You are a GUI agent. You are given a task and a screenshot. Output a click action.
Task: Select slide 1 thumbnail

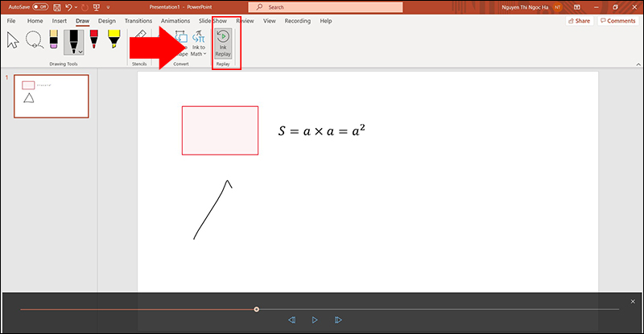(x=52, y=96)
